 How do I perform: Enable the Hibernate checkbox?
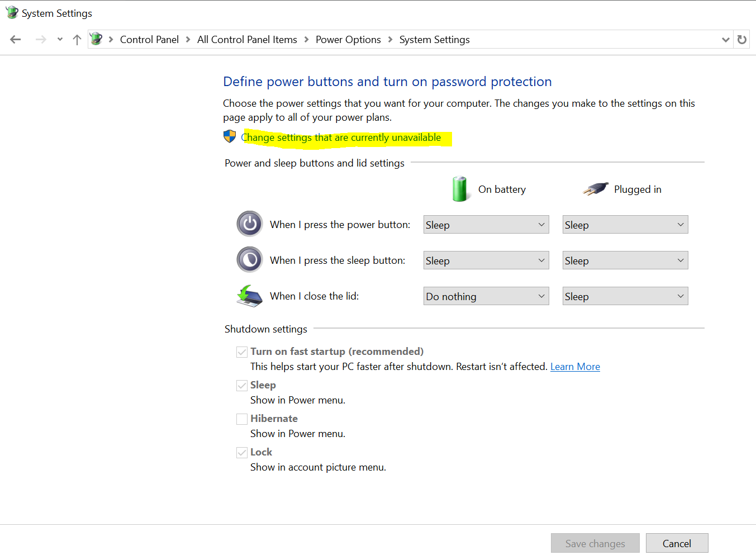(x=242, y=419)
